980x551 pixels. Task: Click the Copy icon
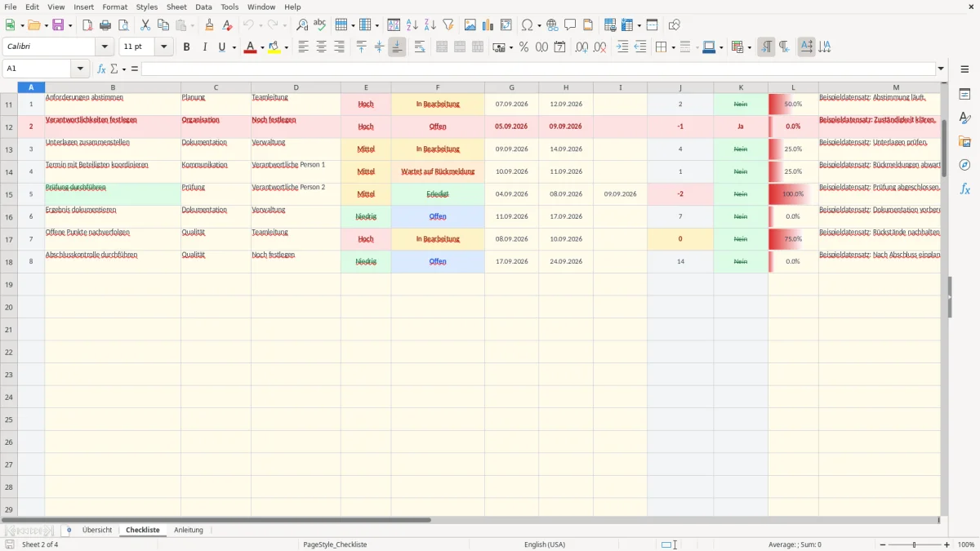pos(163,25)
